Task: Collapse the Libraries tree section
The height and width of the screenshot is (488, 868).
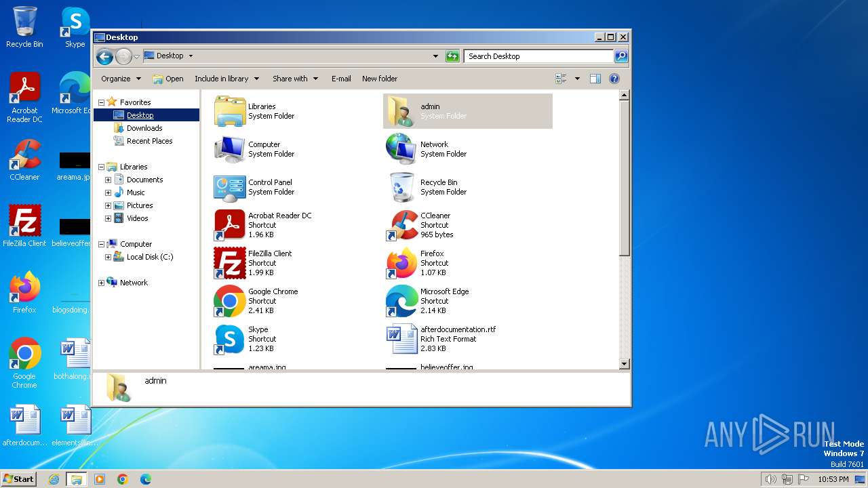Action: 101,167
